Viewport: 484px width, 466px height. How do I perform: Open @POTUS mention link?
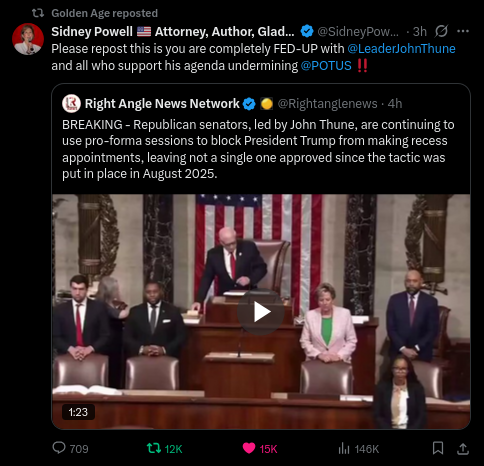(x=326, y=66)
